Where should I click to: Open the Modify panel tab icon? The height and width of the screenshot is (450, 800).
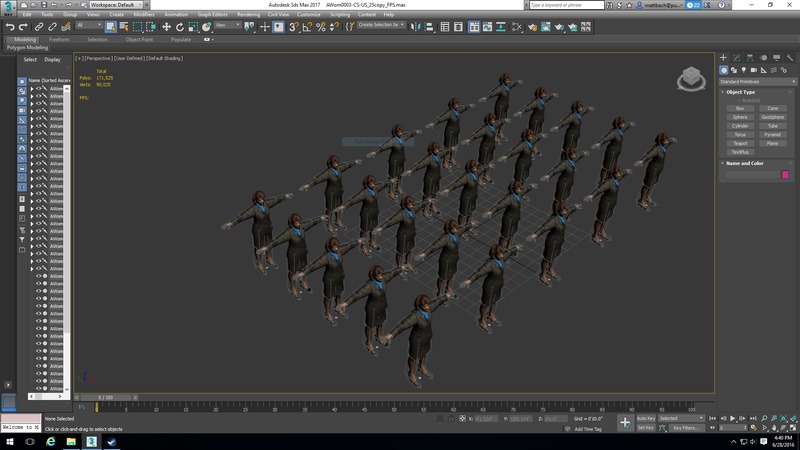coord(737,58)
